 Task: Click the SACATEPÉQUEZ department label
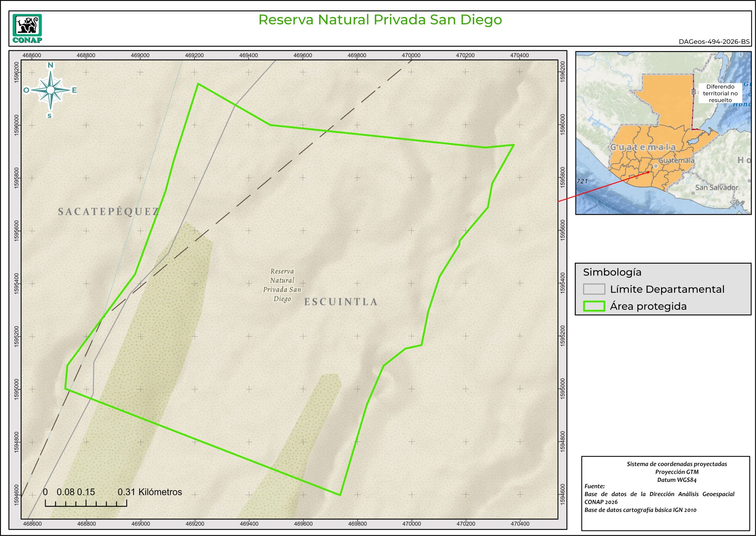tap(109, 212)
